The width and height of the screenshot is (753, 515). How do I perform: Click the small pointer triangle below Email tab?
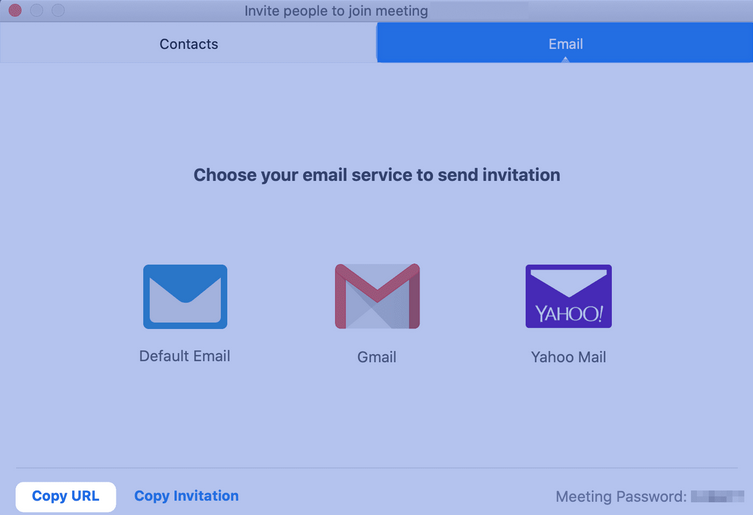[x=565, y=60]
